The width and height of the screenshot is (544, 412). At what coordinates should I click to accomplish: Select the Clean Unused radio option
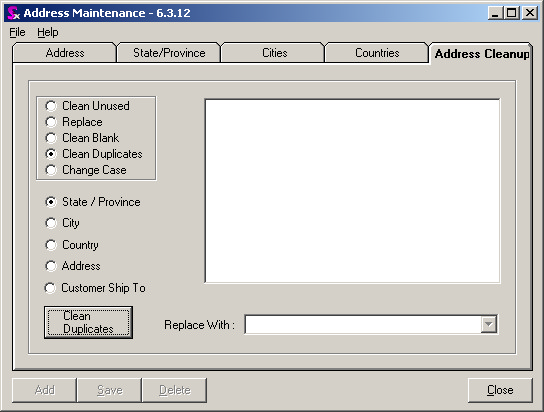pyautogui.click(x=87, y=106)
